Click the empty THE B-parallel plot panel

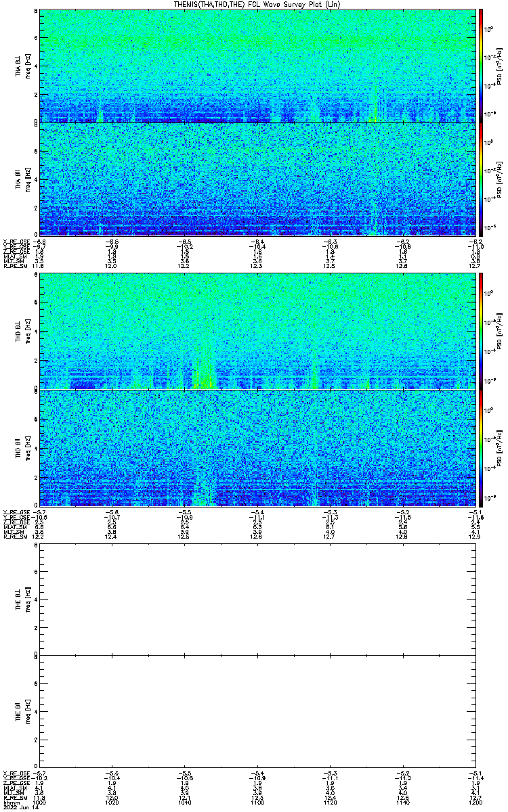tap(257, 711)
